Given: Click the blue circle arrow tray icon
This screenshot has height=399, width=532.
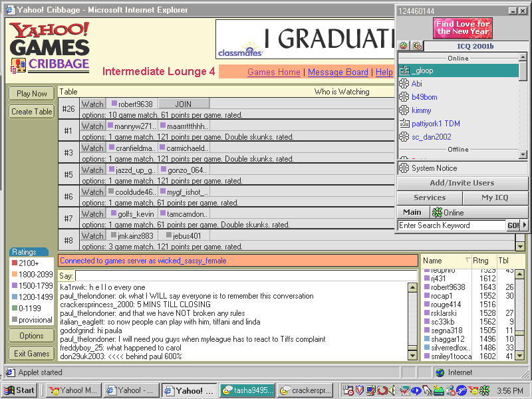Looking at the screenshot, I should click(x=416, y=390).
